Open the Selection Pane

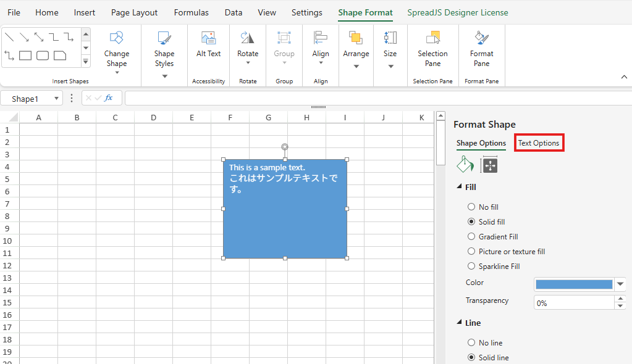pyautogui.click(x=432, y=49)
